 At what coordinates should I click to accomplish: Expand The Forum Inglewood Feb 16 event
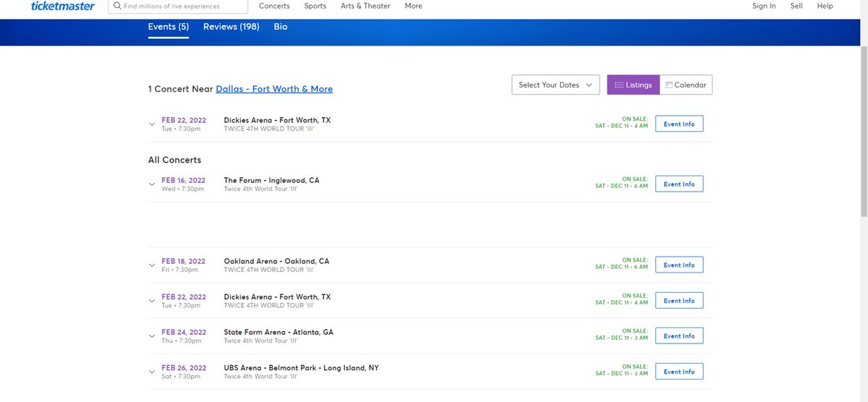pyautogui.click(x=152, y=184)
